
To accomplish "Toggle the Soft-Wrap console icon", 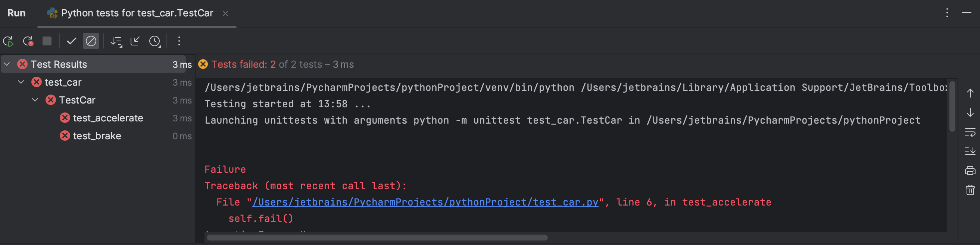I will coord(970,133).
